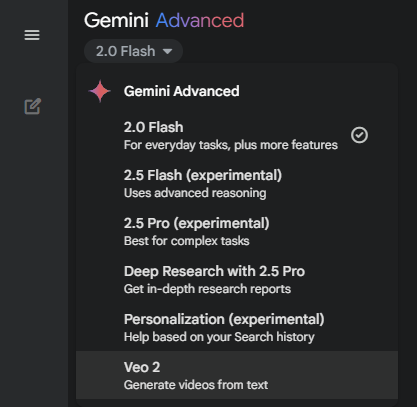Click 'Best for complex tasks' description
417x407 pixels.
186,241
